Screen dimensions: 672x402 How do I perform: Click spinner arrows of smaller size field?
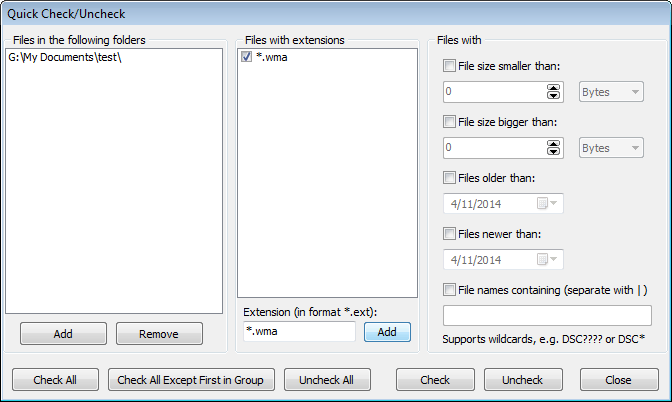coord(553,92)
